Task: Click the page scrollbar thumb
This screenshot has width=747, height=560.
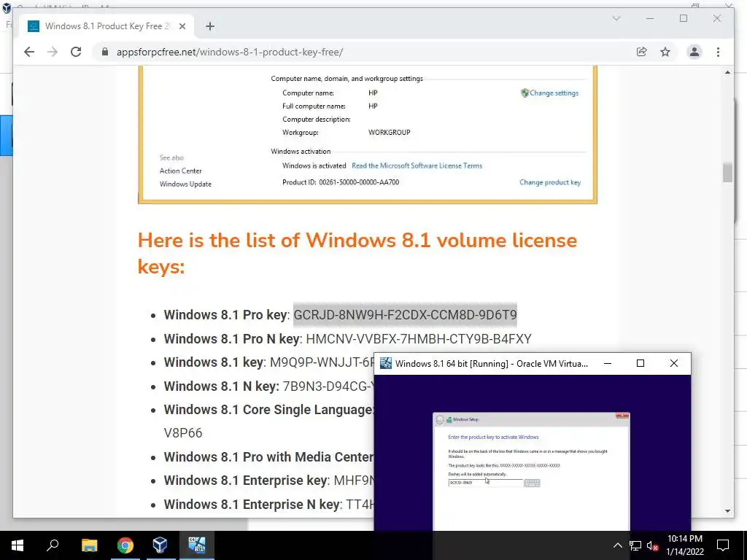Action: 727,172
